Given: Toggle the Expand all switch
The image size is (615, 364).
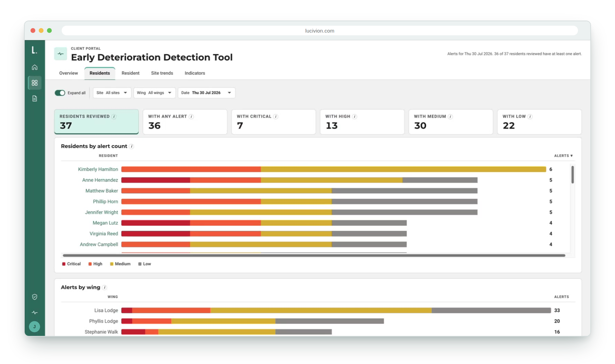Looking at the screenshot, I should point(60,93).
